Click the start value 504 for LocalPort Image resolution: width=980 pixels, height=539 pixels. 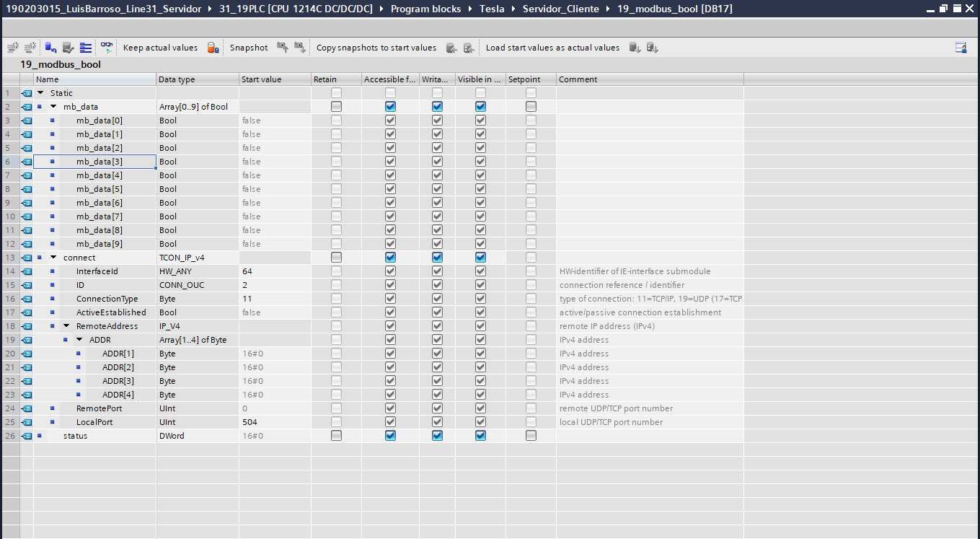coord(275,422)
